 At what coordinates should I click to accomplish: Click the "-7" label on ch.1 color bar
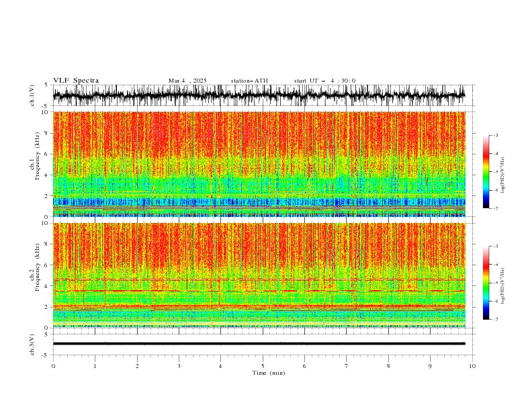pyautogui.click(x=495, y=208)
